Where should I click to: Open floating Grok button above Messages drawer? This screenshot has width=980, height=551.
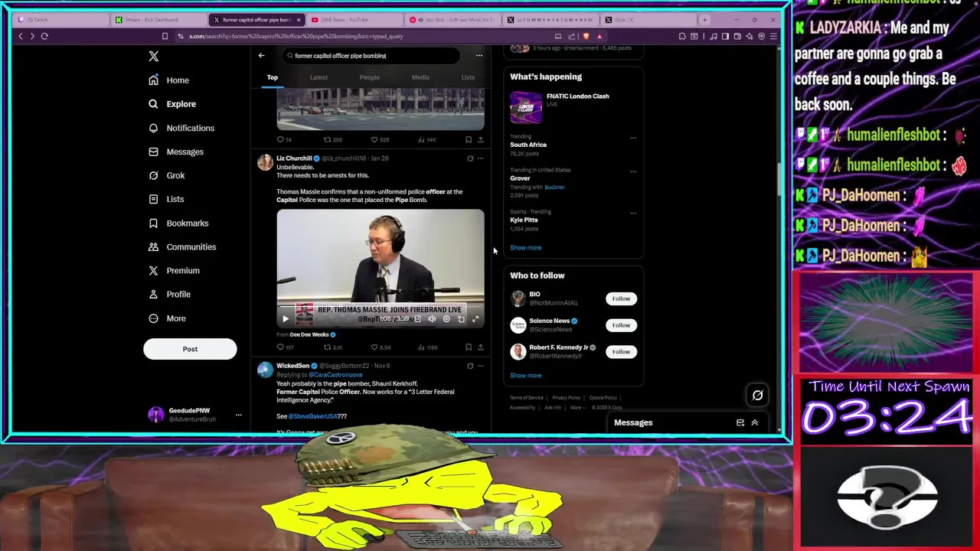click(757, 395)
